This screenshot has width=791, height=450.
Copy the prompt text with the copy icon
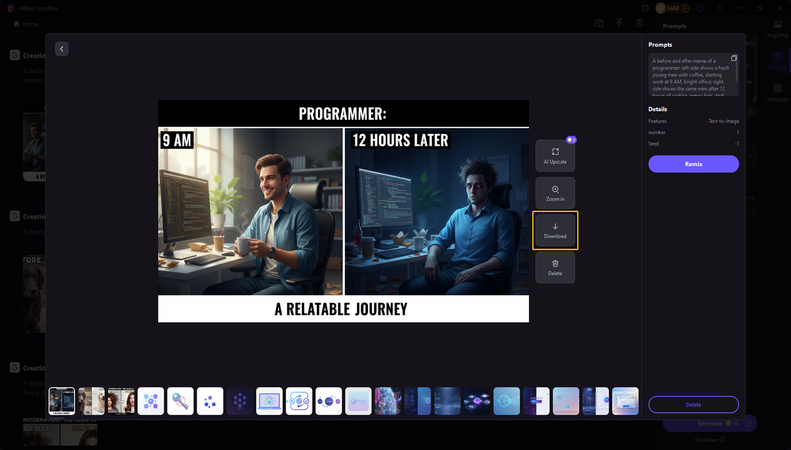point(734,58)
